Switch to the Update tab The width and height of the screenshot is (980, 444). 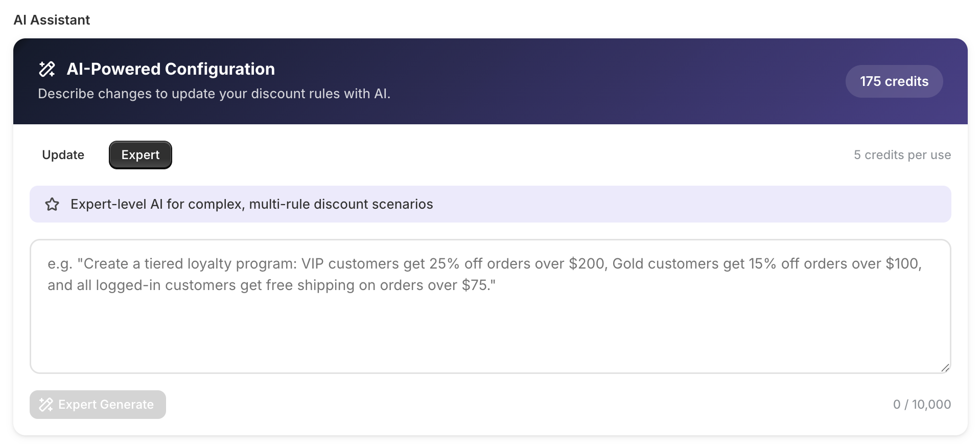(x=63, y=155)
